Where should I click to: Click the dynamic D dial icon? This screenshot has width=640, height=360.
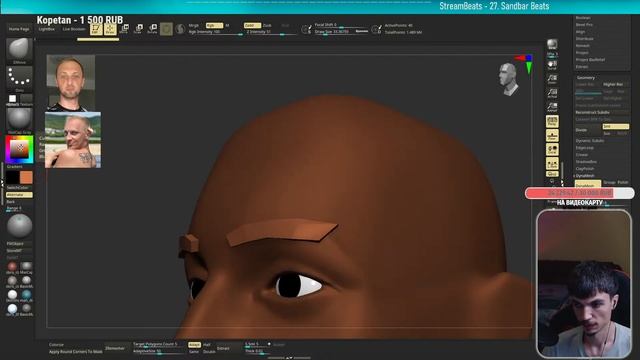click(x=376, y=29)
